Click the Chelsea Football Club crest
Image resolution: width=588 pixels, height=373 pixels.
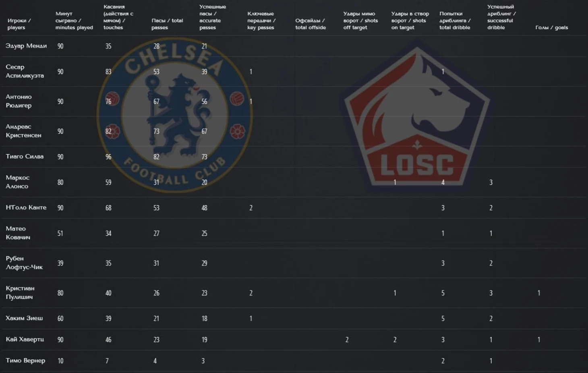(x=174, y=115)
